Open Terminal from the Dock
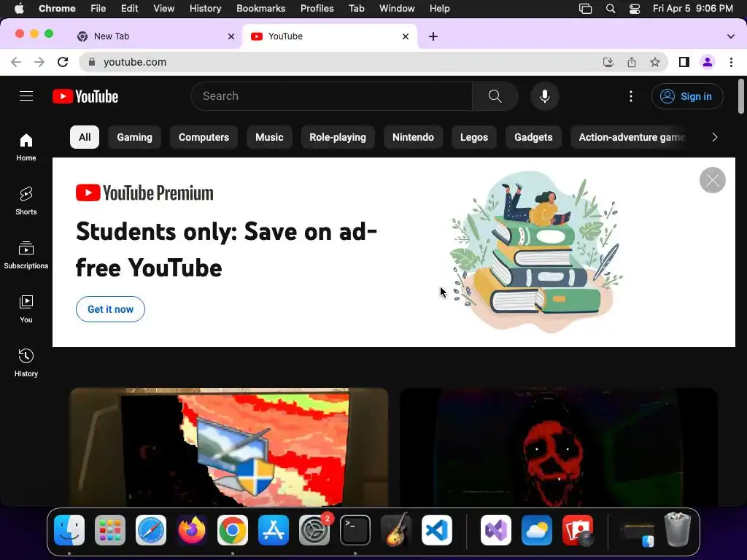 (x=355, y=530)
